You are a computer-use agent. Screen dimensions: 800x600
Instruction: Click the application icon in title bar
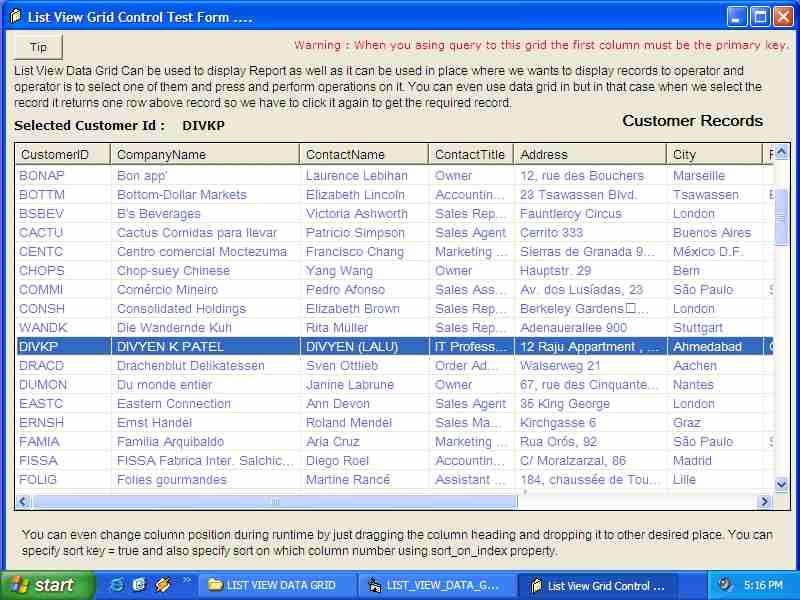14,17
